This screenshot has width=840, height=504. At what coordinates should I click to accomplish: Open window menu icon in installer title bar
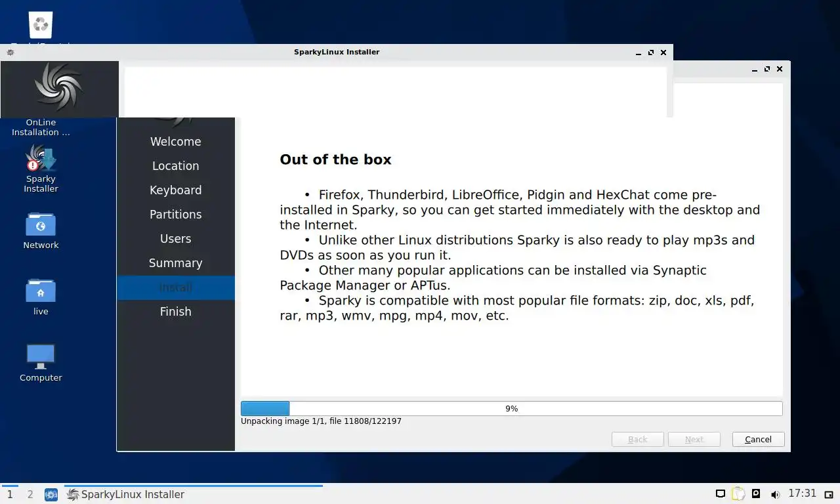click(x=10, y=52)
